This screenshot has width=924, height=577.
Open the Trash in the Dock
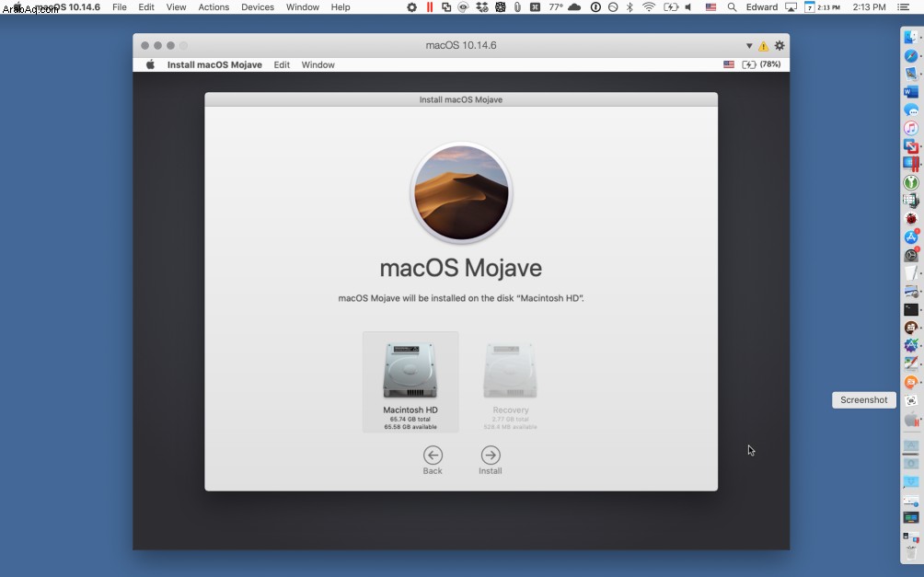point(911,552)
